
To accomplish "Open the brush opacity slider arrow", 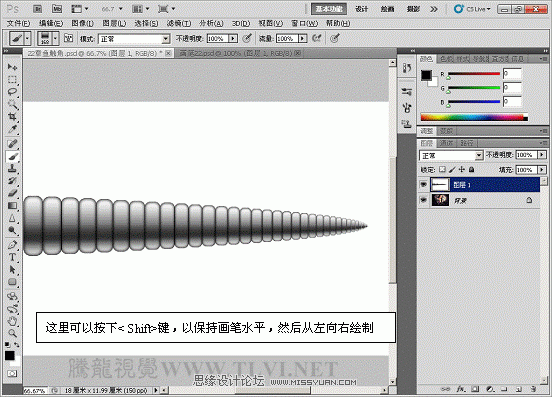I will click(x=233, y=38).
